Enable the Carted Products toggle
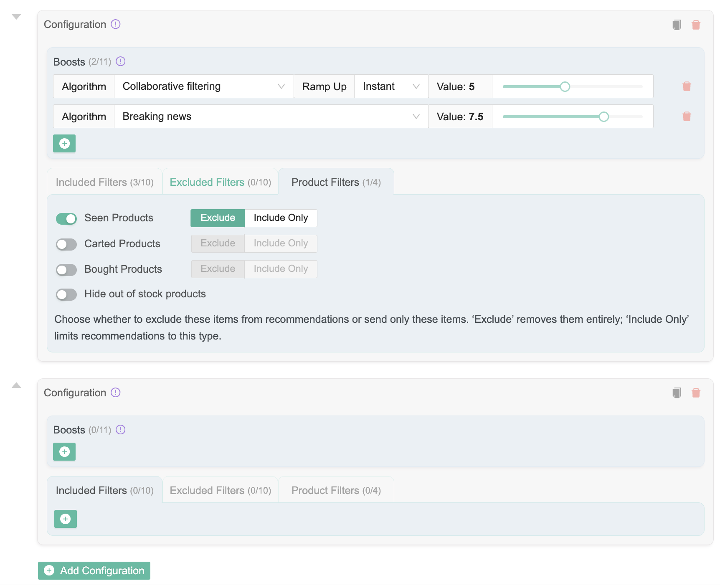 (x=66, y=244)
